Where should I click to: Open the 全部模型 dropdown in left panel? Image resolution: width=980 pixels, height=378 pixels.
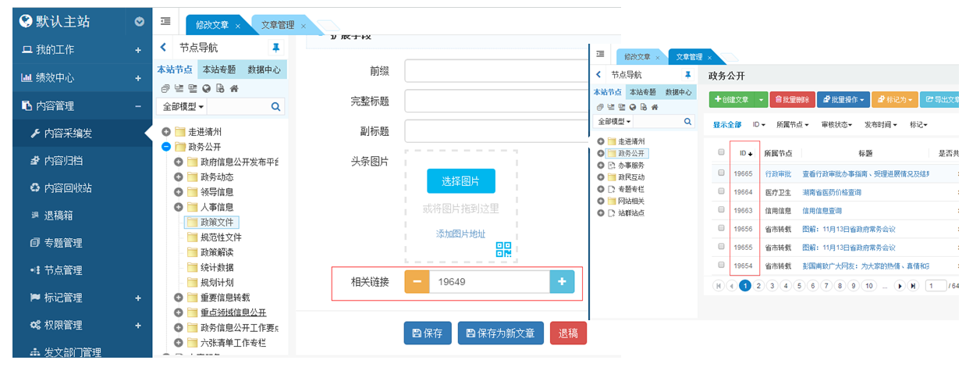click(183, 106)
